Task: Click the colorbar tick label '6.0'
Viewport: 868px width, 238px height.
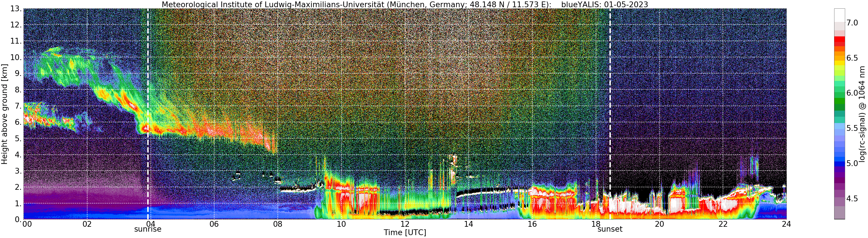Action: click(x=852, y=93)
